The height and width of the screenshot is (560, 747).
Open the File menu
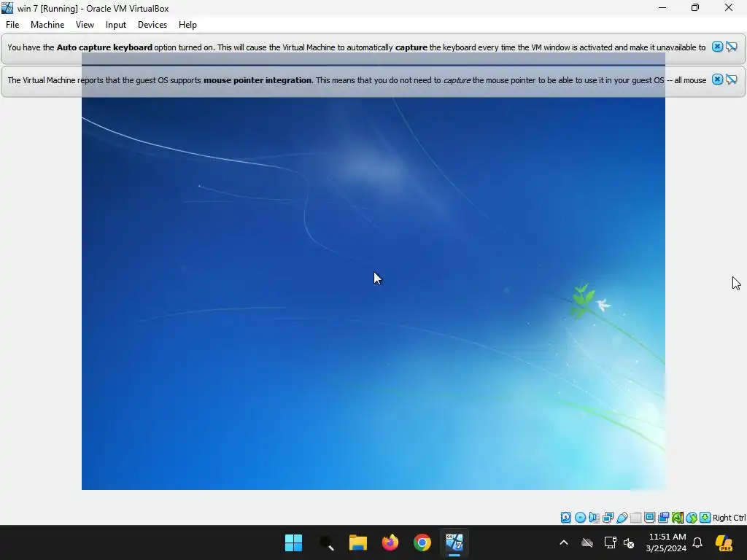(x=12, y=25)
